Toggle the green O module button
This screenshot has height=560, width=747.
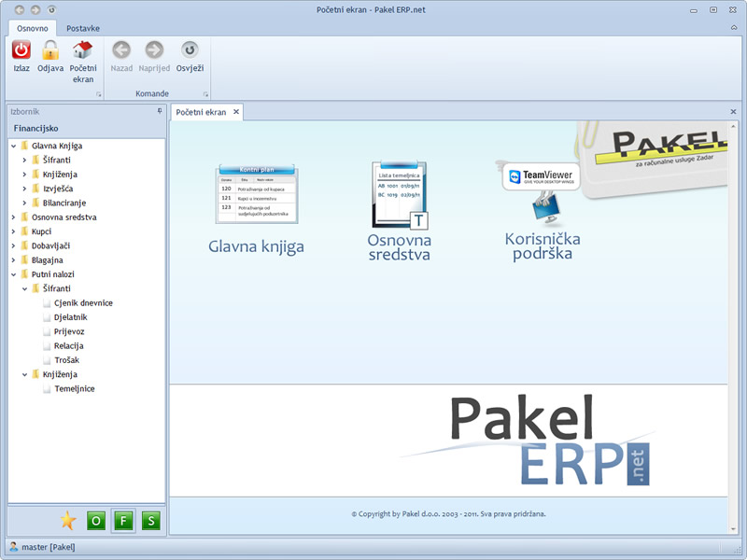tap(95, 521)
